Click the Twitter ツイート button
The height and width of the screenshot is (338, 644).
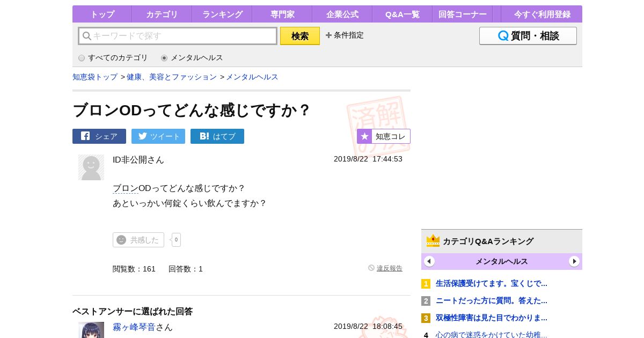point(158,136)
